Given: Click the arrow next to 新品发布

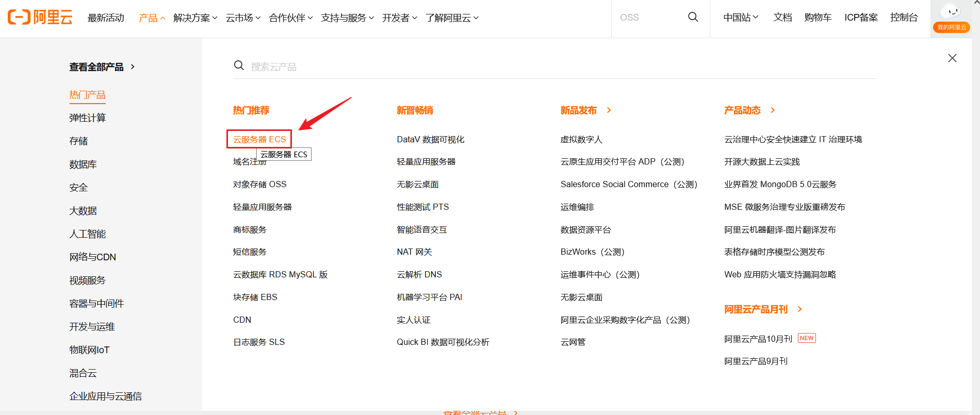Looking at the screenshot, I should (x=609, y=110).
